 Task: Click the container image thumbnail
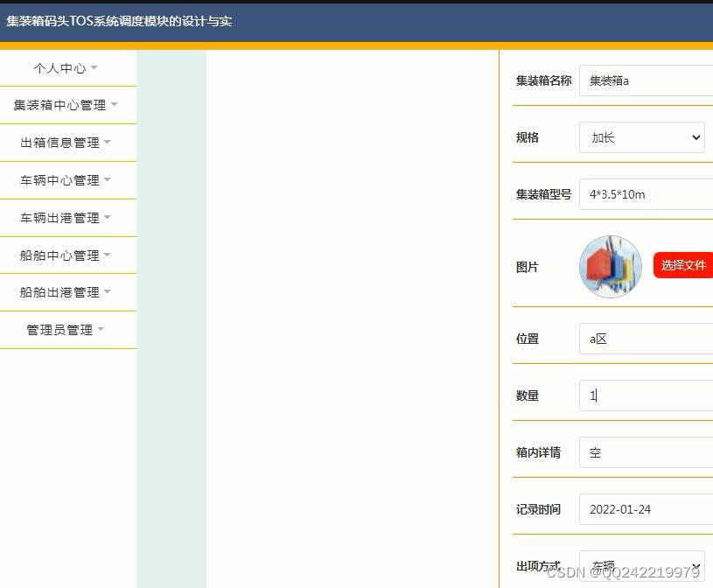click(x=610, y=265)
